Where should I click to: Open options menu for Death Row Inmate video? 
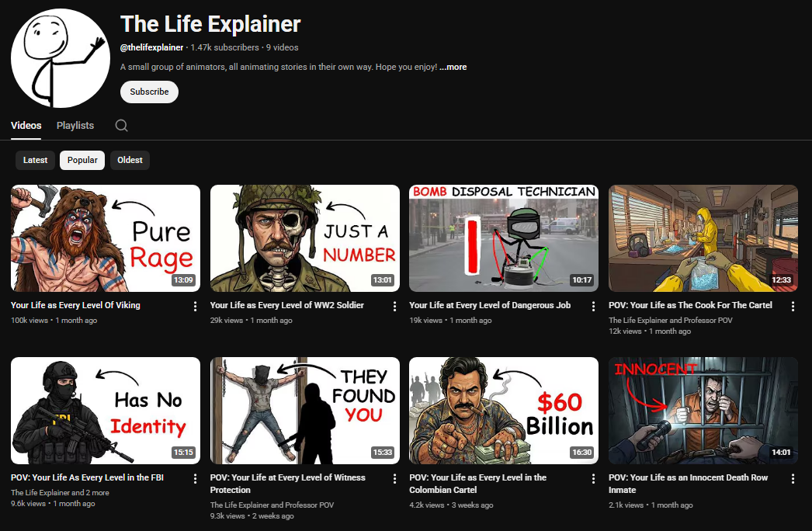click(793, 478)
